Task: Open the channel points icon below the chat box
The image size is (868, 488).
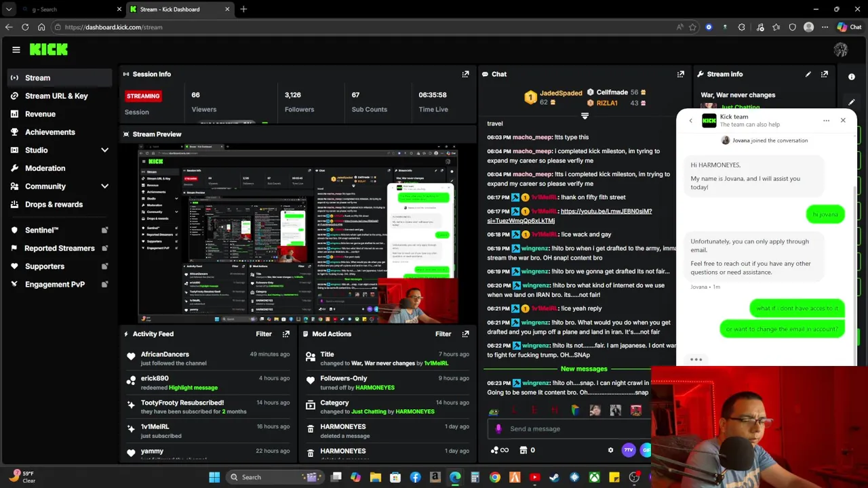Action: (499, 450)
